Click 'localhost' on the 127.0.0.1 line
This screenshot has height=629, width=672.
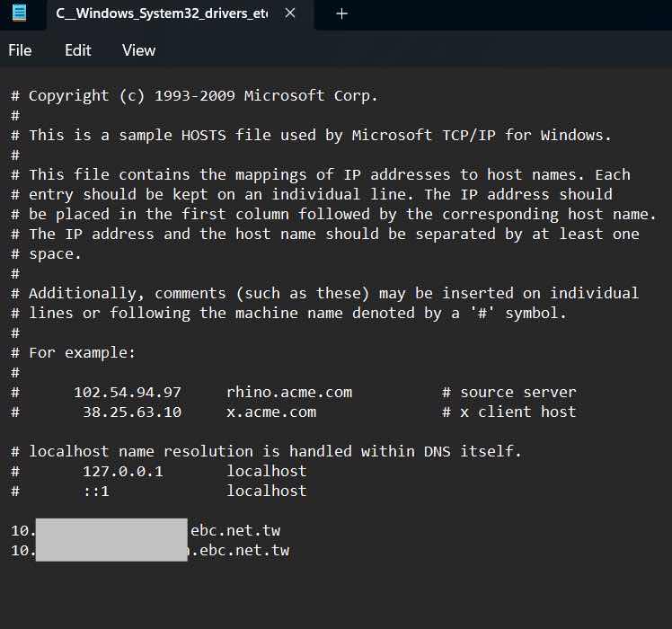point(267,471)
